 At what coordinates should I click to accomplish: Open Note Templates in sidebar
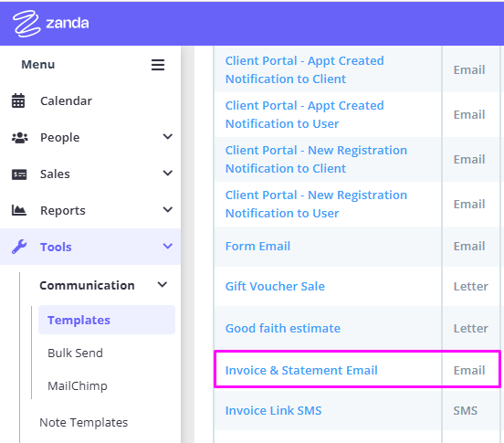[x=84, y=422]
